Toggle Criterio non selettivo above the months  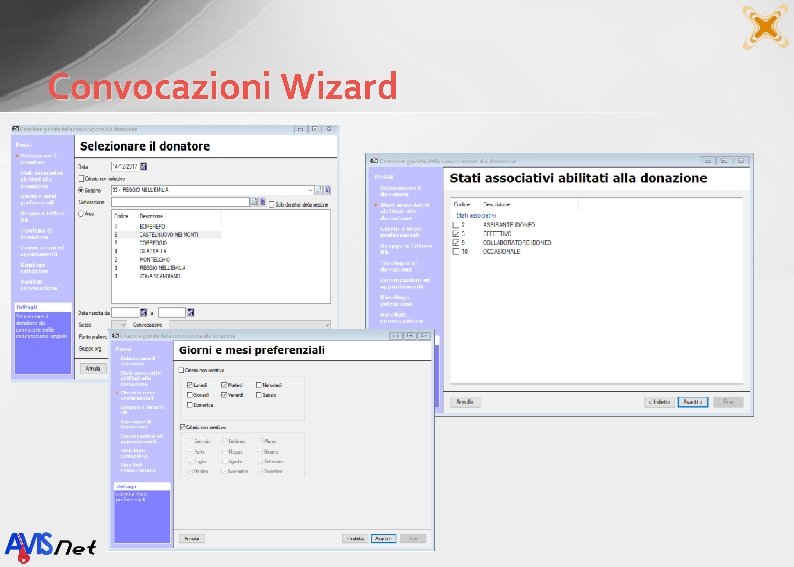(x=182, y=427)
